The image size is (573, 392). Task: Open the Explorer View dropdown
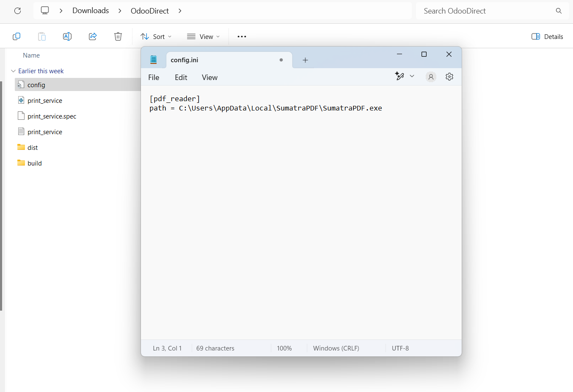(x=204, y=37)
